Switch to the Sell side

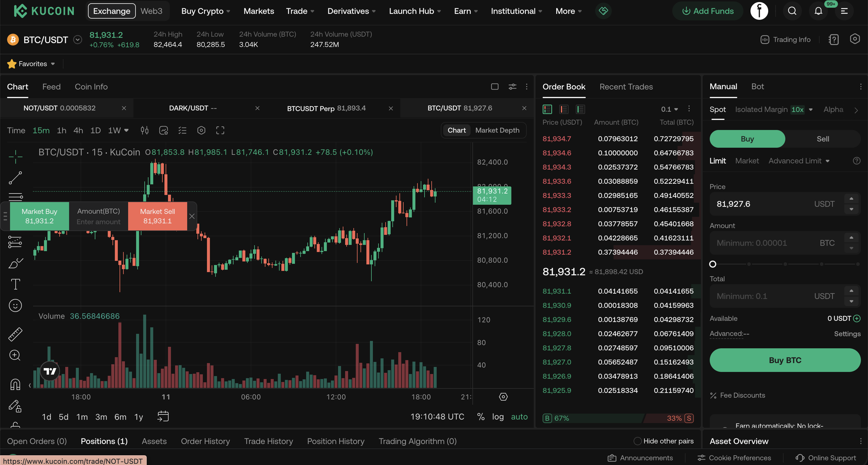click(823, 139)
